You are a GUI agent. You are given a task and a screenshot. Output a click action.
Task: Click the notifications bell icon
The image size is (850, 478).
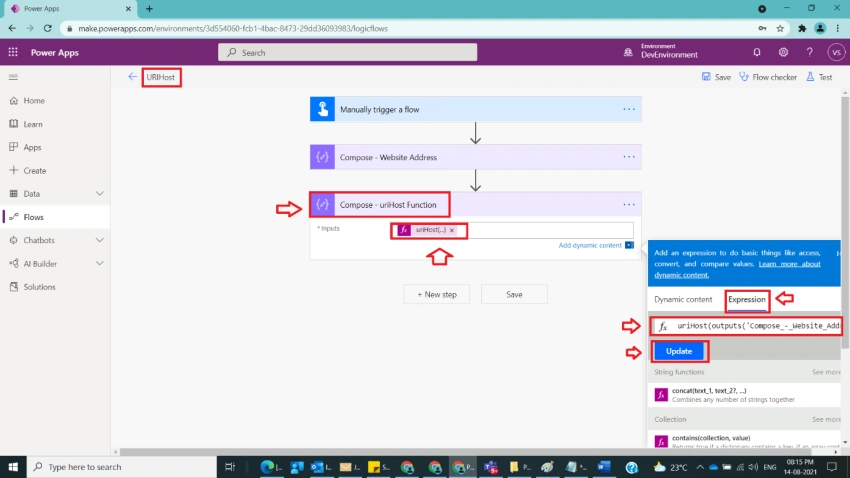coord(757,52)
